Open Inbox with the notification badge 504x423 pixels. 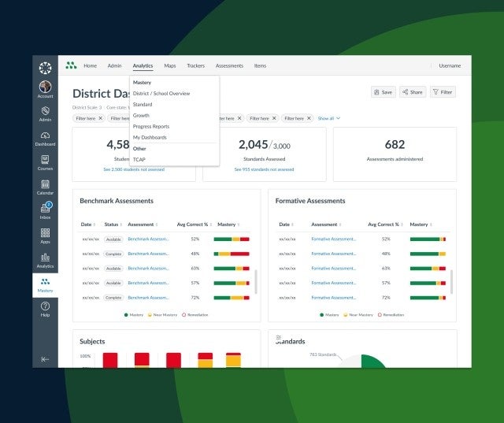click(45, 210)
